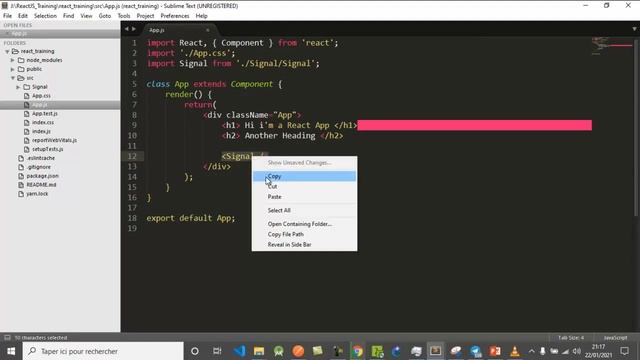This screenshot has width=640, height=360.
Task: Open index.css in sidebar
Action: (43, 122)
